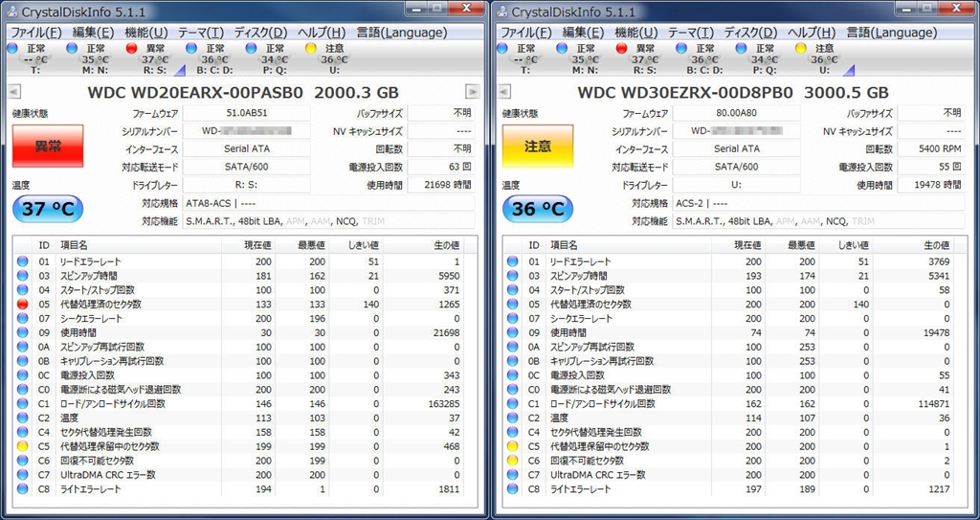Select disk M: N: status icon in right window

[x=562, y=49]
